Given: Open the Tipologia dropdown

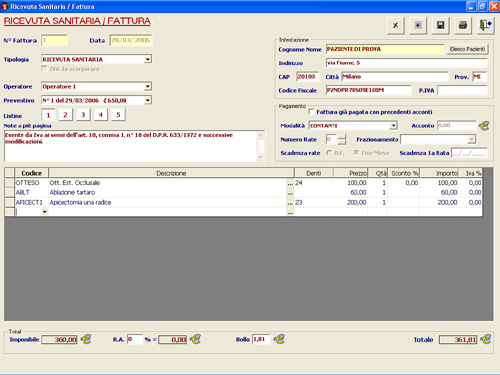Looking at the screenshot, I should point(148,59).
